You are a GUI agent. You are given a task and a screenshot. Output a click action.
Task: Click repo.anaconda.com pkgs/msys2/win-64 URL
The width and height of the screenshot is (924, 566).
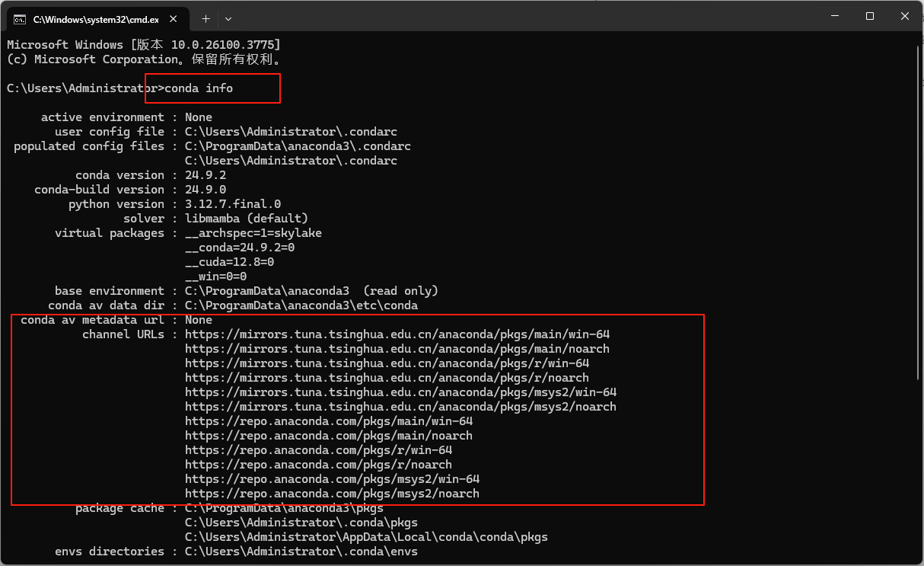coord(332,479)
